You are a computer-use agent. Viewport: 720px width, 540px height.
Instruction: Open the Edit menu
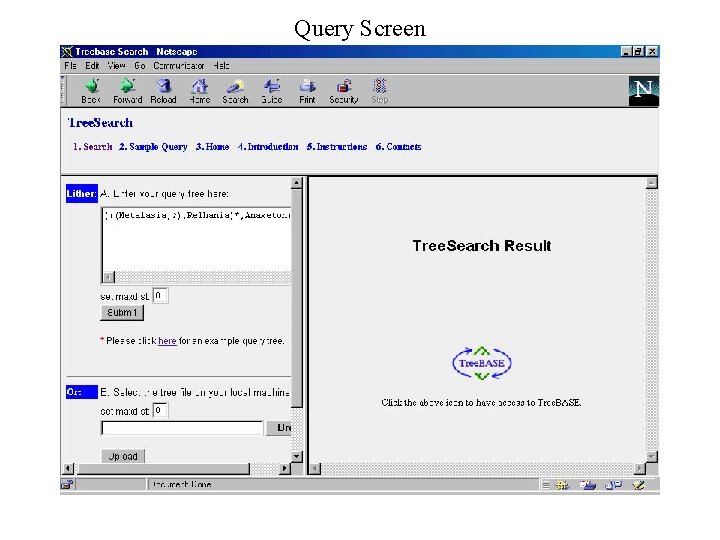[92, 66]
